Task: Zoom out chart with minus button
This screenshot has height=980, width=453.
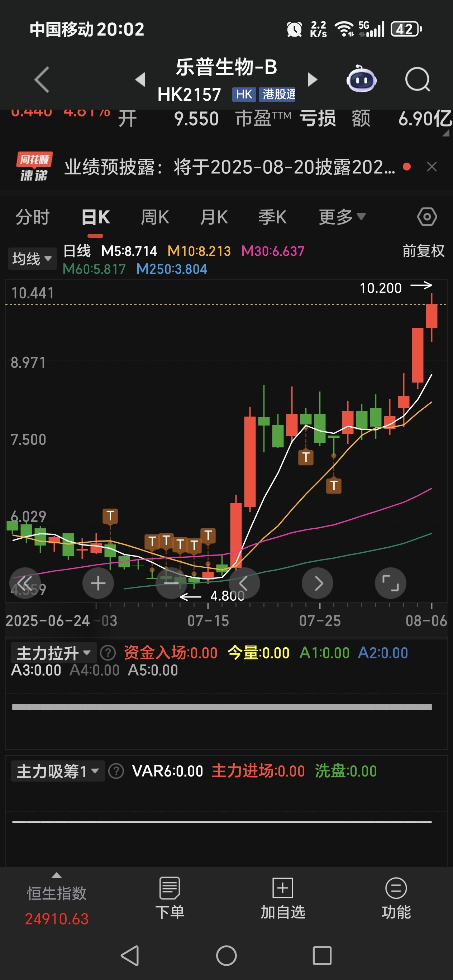Action: click(x=171, y=583)
